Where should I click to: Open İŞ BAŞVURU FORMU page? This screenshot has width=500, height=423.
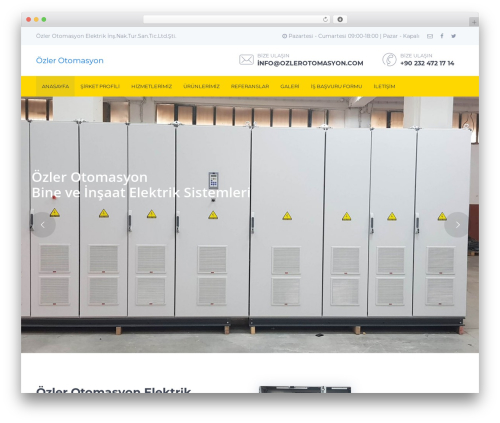click(336, 86)
